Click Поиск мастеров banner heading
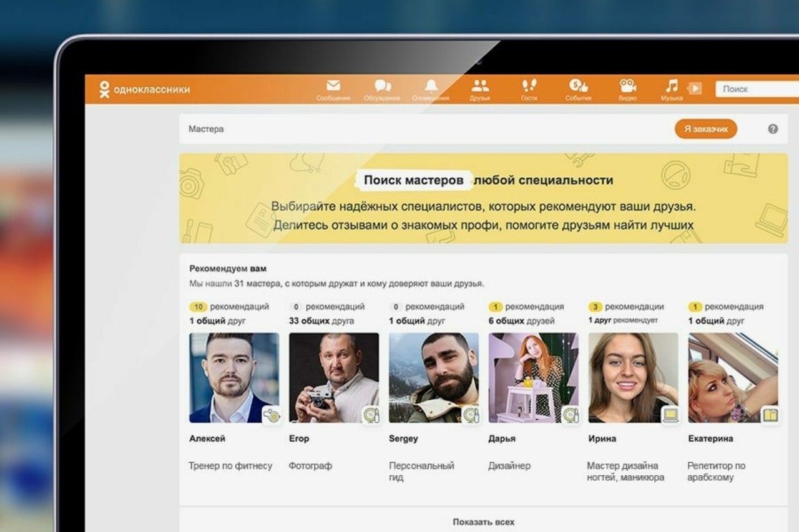Screen dimensions: 799x532 pyautogui.click(x=414, y=181)
